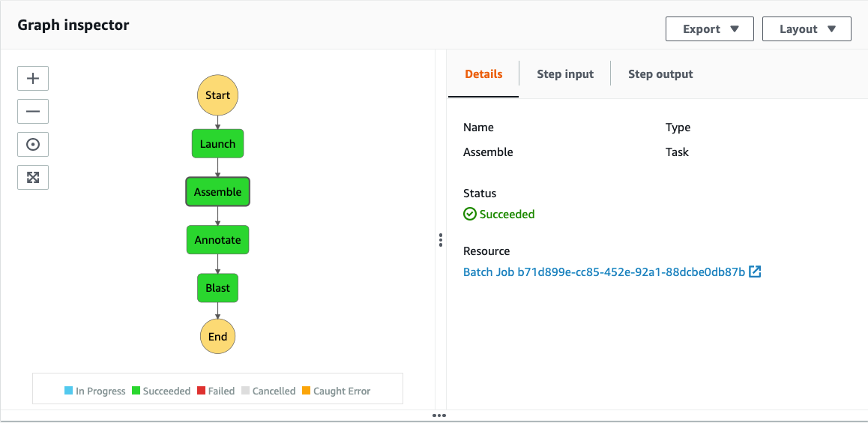Click the Task type value
The height and width of the screenshot is (423, 868).
(x=677, y=151)
